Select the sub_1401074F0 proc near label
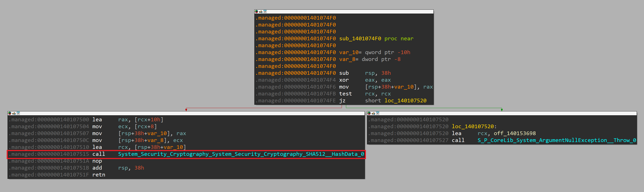The width and height of the screenshot is (644, 192). (376, 39)
